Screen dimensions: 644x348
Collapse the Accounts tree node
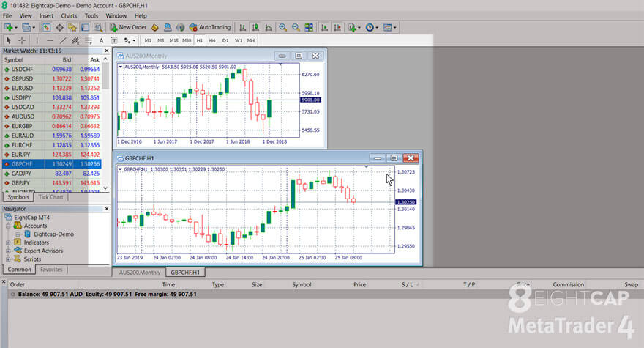click(x=8, y=226)
